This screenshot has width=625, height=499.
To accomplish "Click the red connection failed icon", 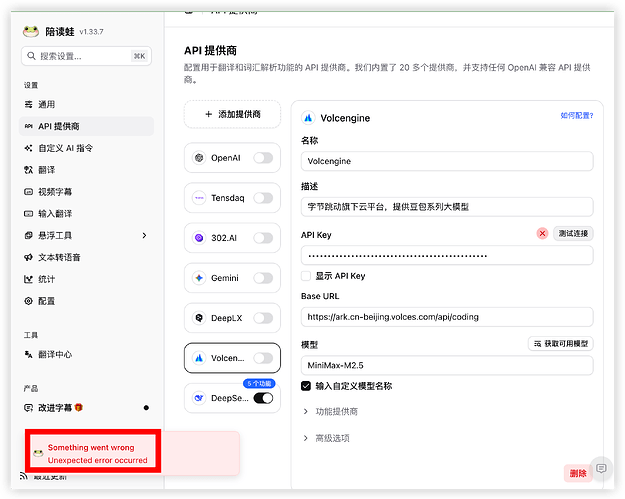I will [542, 234].
